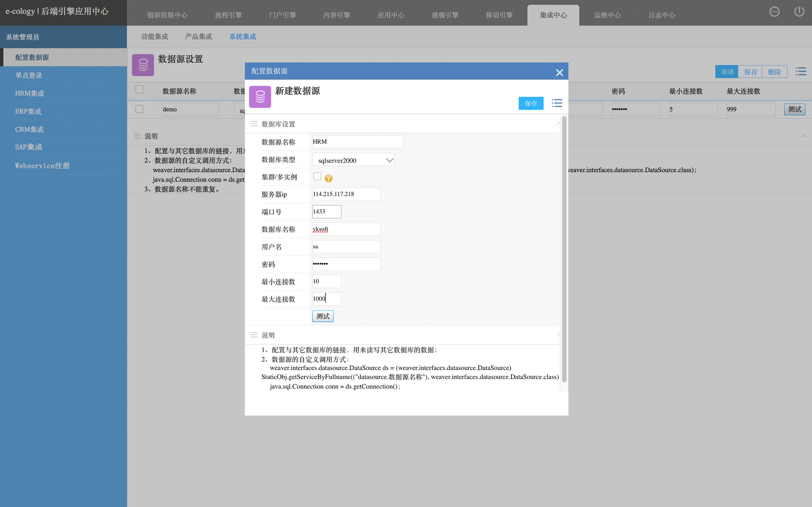Open the 产品集成 sub-tab
Image resolution: width=812 pixels, height=507 pixels.
tap(198, 36)
